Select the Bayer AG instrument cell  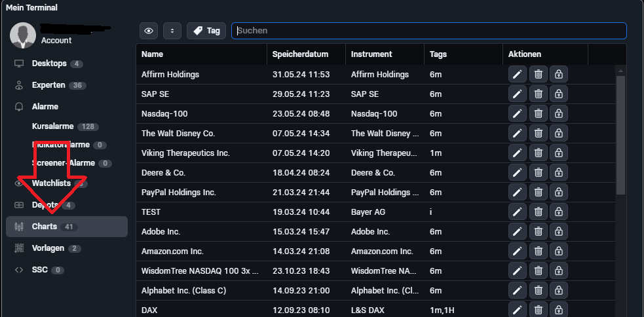(x=368, y=212)
